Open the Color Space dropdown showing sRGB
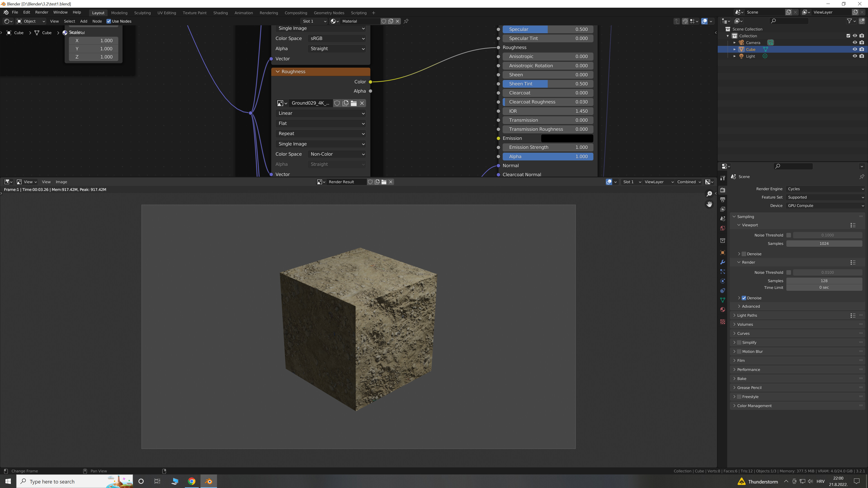The image size is (868, 488). coord(337,38)
